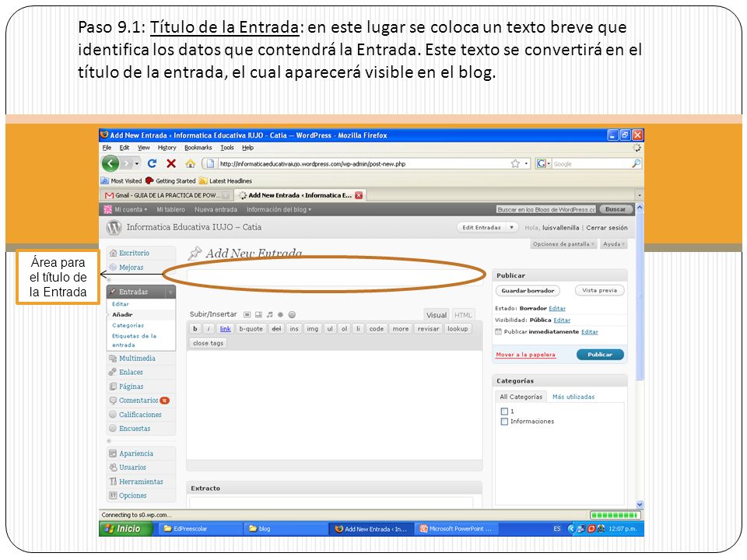This screenshot has width=747, height=560.
Task: Open the Tools menu
Action: [x=226, y=148]
